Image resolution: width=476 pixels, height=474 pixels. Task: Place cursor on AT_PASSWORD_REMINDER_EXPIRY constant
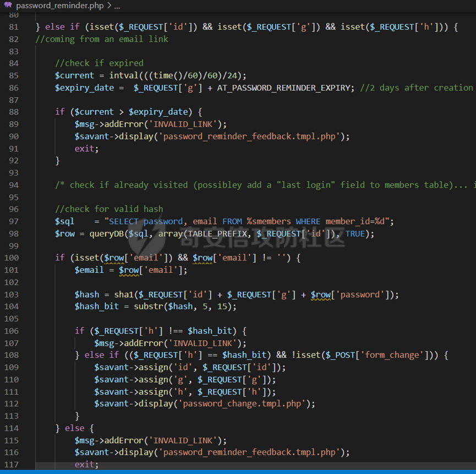[x=286, y=88]
